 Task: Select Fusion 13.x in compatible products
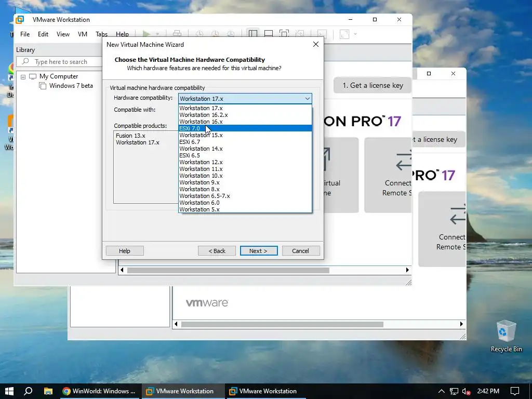[x=130, y=136]
